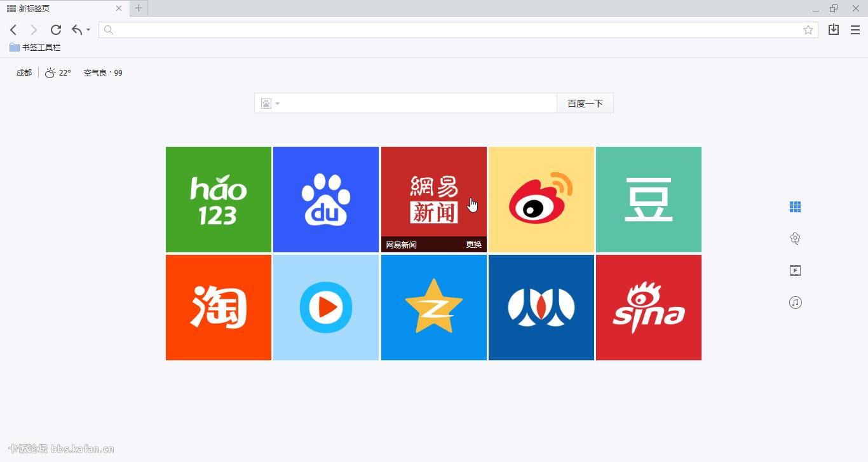Restore down the browser window
This screenshot has height=462, width=868.
tap(834, 8)
